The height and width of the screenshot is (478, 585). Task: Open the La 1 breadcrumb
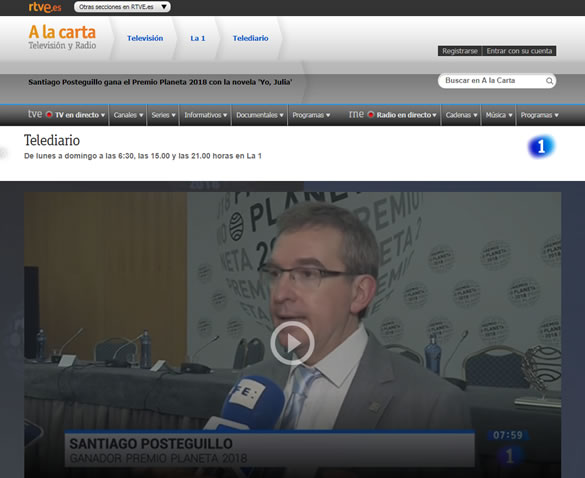198,38
